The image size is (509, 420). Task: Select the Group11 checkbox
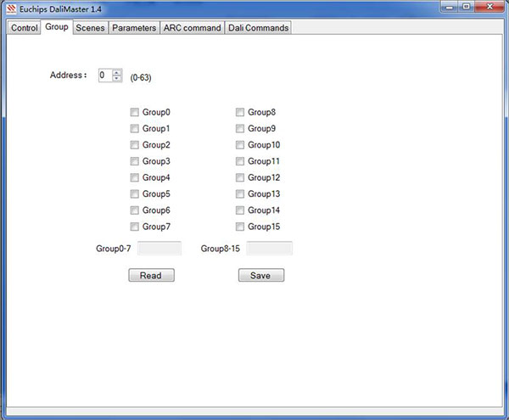(240, 161)
